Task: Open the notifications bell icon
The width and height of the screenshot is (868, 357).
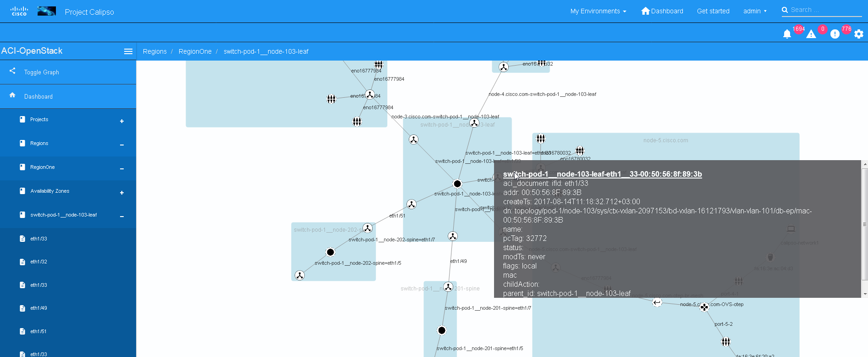Action: (787, 34)
